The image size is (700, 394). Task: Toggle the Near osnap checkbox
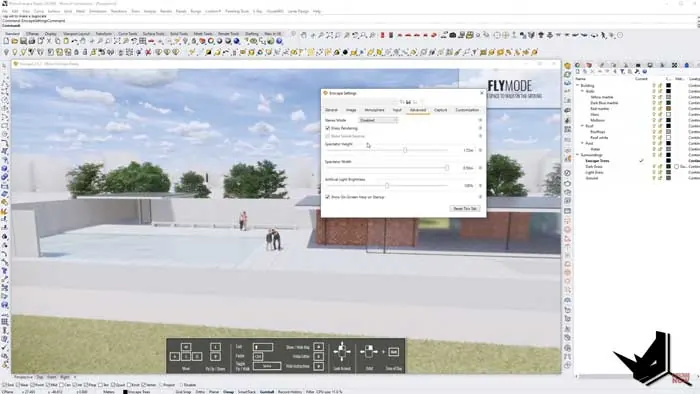(x=18, y=385)
